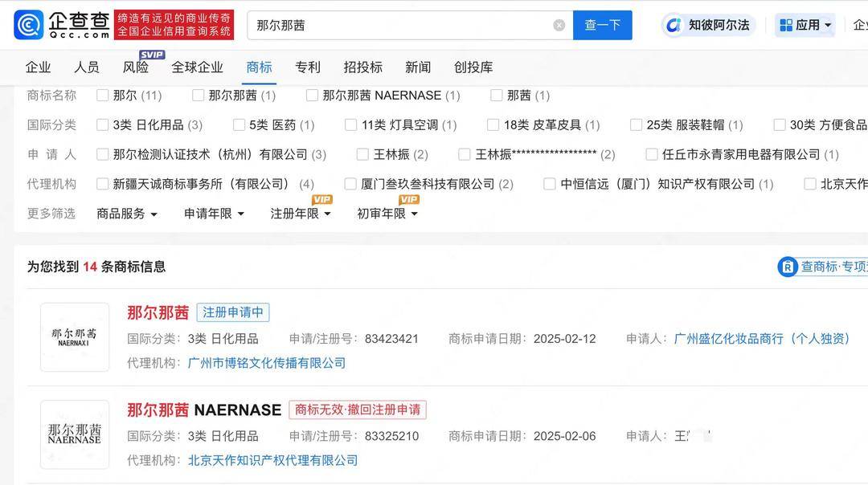Switch to the 专利 tab
The width and height of the screenshot is (868, 485).
point(308,67)
